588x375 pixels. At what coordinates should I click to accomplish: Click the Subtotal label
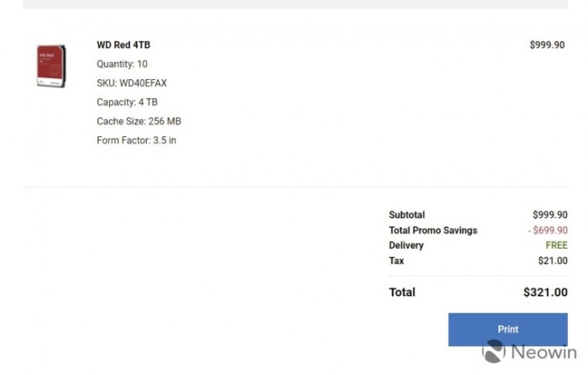point(407,215)
